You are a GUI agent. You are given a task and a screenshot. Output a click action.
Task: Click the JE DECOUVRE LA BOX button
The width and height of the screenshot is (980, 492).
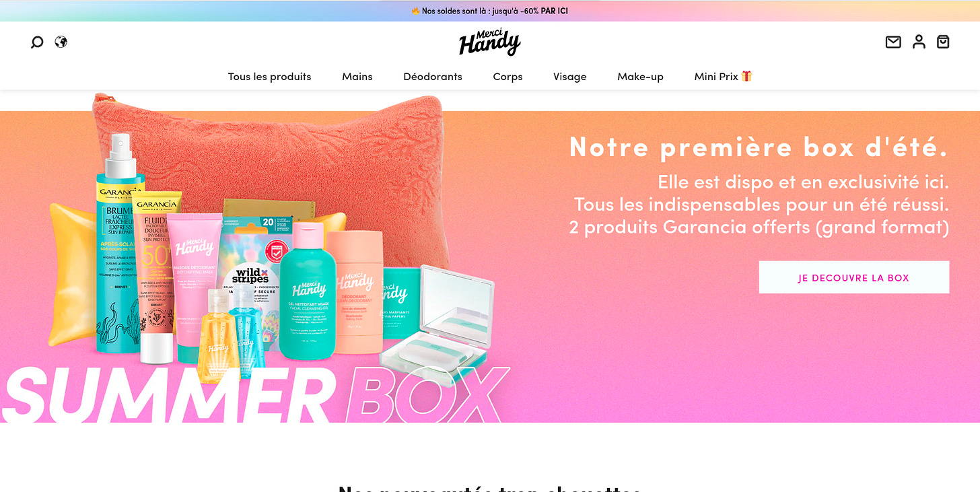click(853, 277)
